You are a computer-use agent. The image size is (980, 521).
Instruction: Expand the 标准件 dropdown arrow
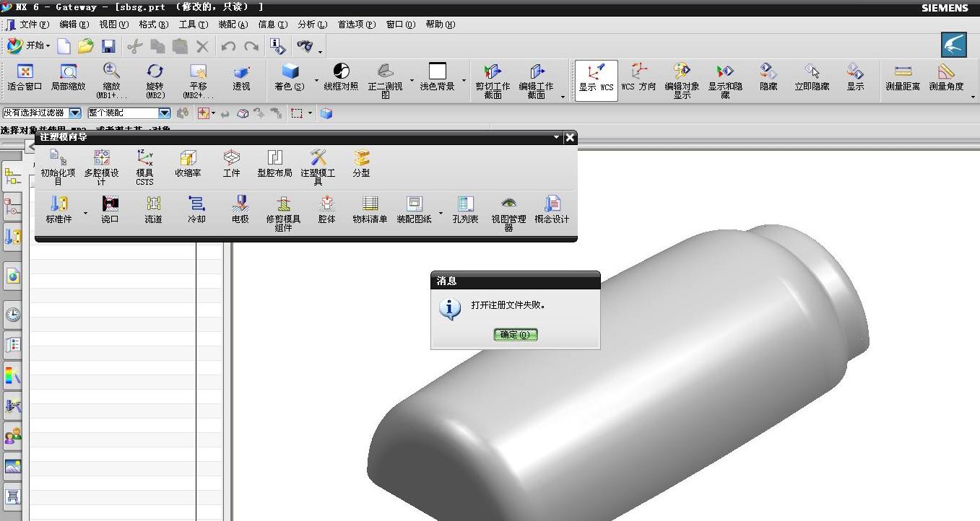(84, 214)
